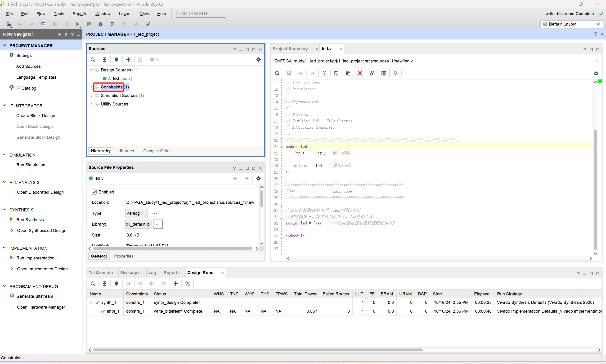
Task: Click the Quick Access search field
Action: click(x=201, y=13)
